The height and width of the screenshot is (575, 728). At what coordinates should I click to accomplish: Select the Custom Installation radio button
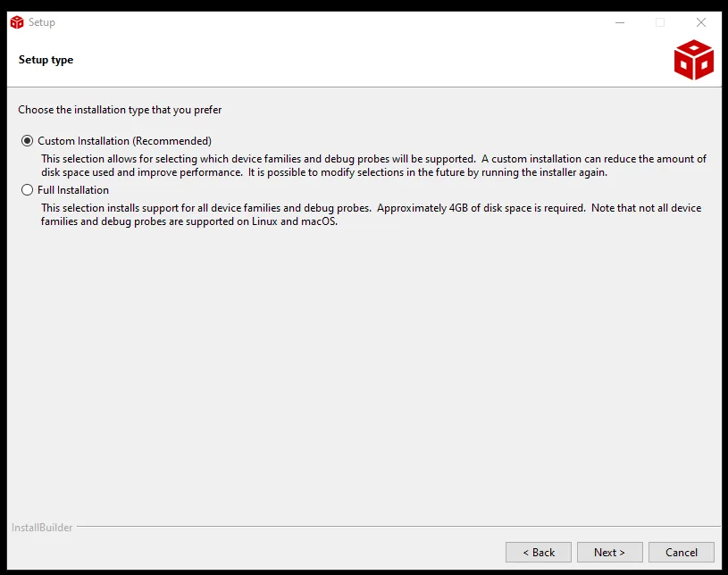27,141
